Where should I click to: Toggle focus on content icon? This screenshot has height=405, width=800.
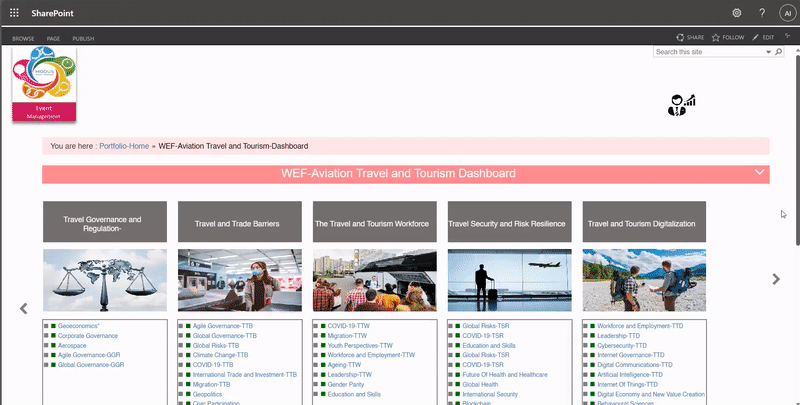coord(788,36)
